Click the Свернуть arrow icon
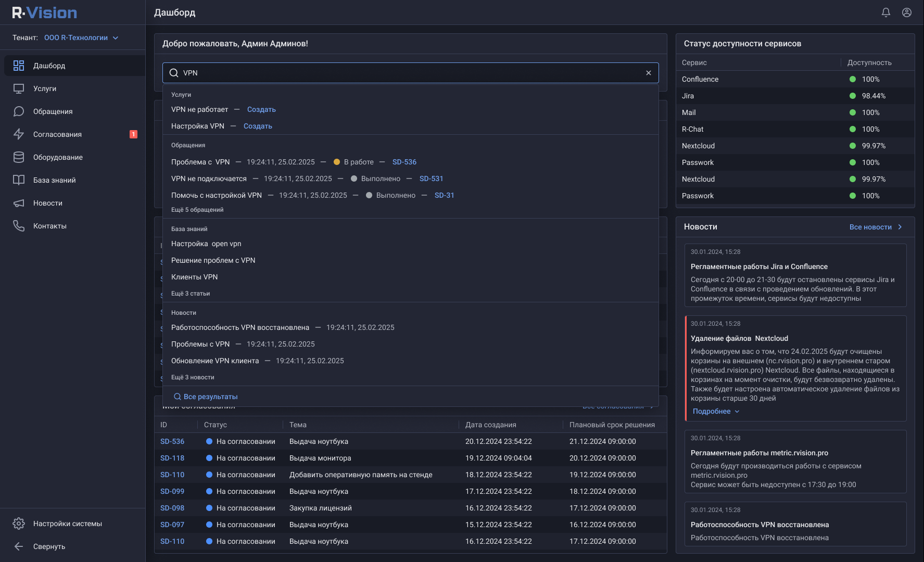Viewport: 924px width, 562px height. 19,546
